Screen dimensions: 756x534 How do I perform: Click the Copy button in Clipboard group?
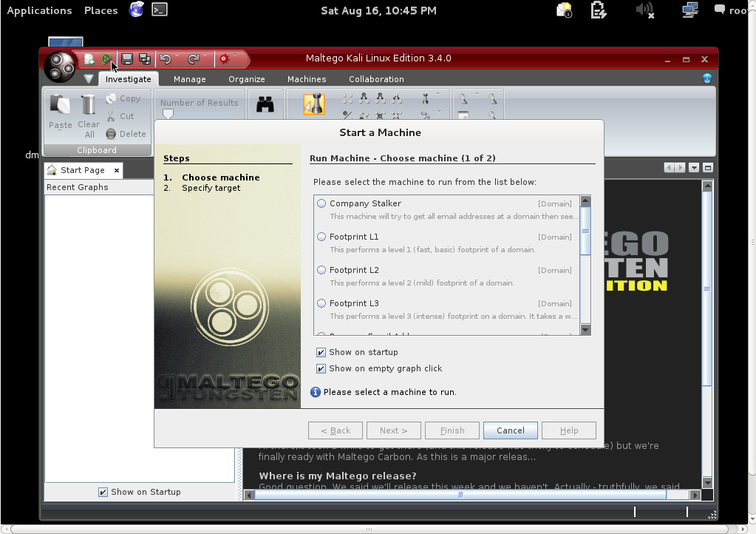coord(123,98)
